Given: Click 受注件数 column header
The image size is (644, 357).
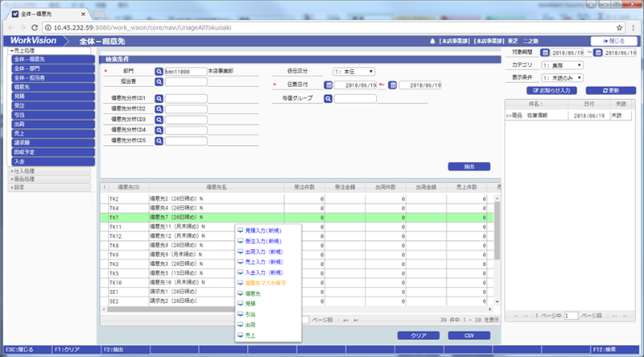Looking at the screenshot, I should (x=304, y=187).
